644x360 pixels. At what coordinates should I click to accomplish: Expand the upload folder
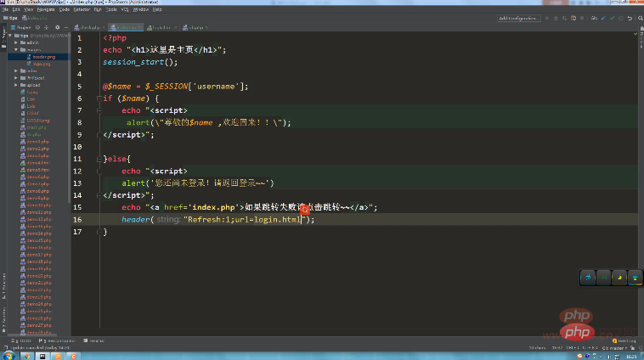pos(16,85)
